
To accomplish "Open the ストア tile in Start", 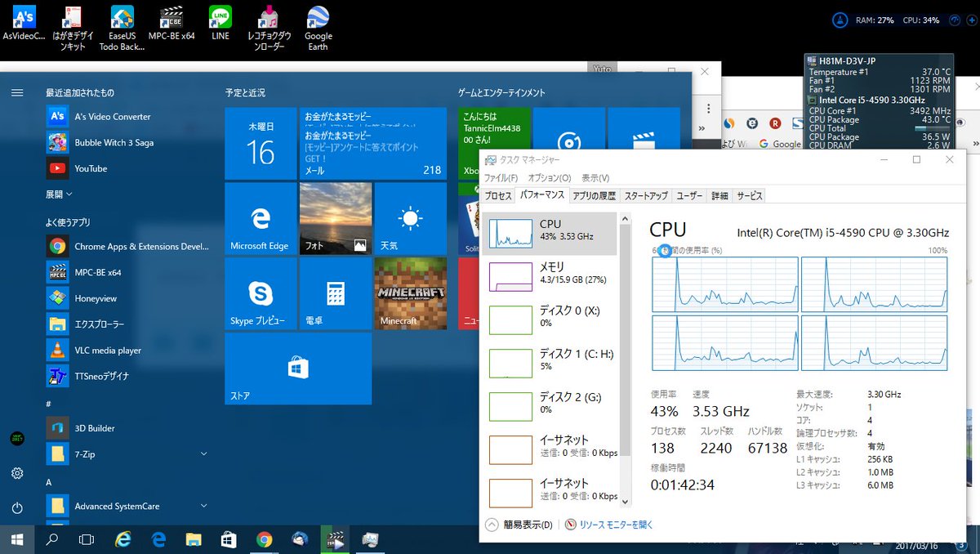I will [x=298, y=369].
